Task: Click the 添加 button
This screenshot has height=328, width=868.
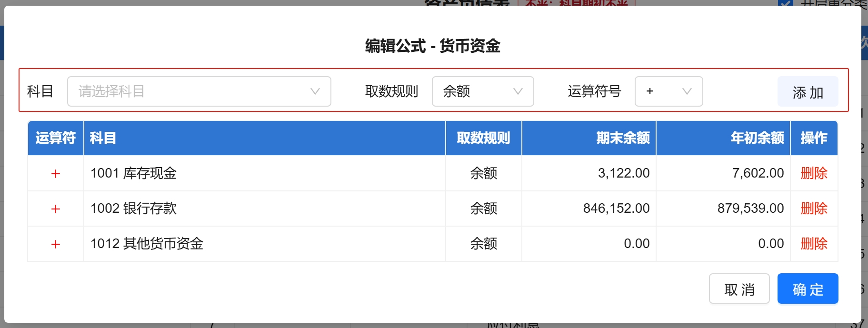Action: point(808,92)
